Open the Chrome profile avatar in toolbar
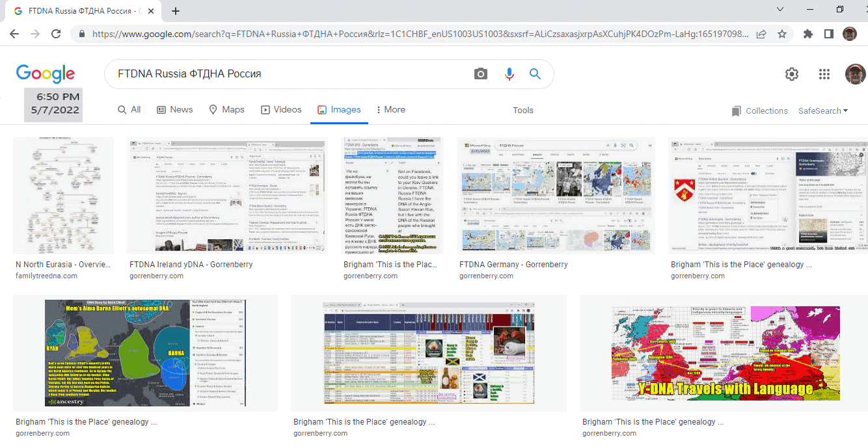Image resolution: width=868 pixels, height=448 pixels. pos(849,34)
